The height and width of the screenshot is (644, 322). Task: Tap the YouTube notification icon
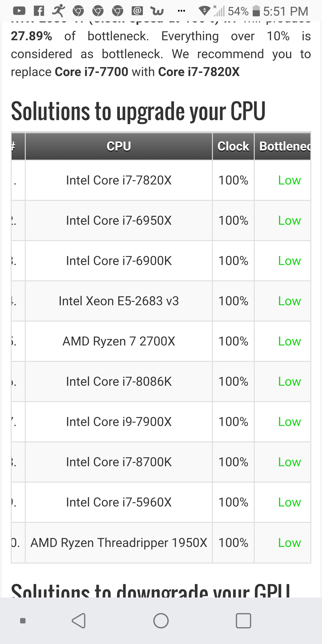click(19, 11)
